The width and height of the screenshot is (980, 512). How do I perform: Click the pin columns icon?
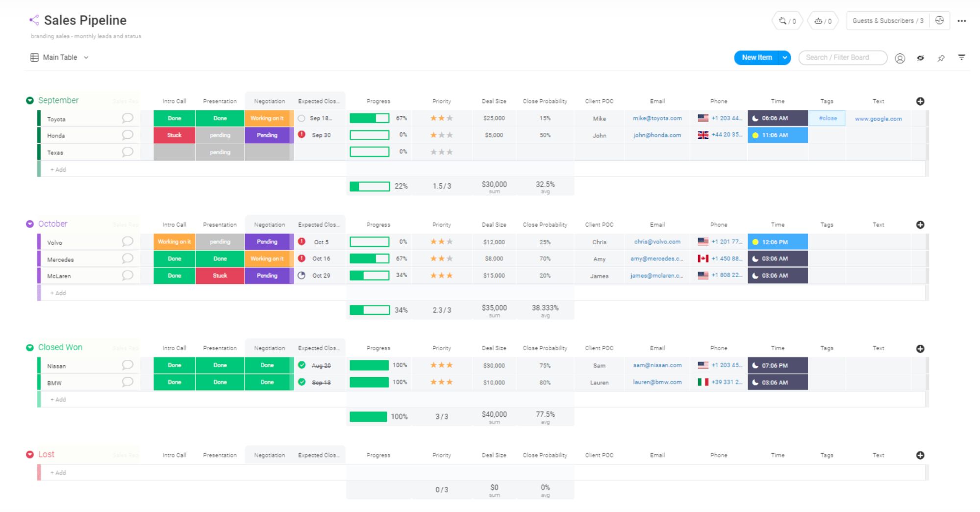tap(941, 58)
